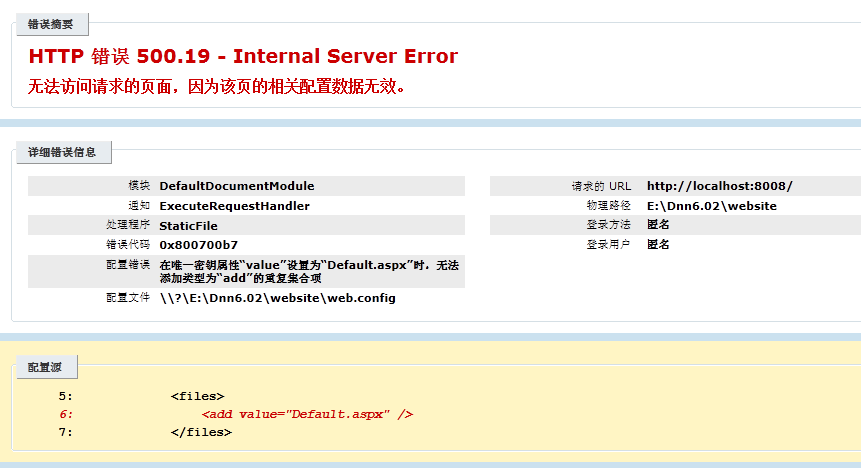Select the 通知 label
Image resolution: width=861 pixels, height=468 pixels.
click(139, 205)
